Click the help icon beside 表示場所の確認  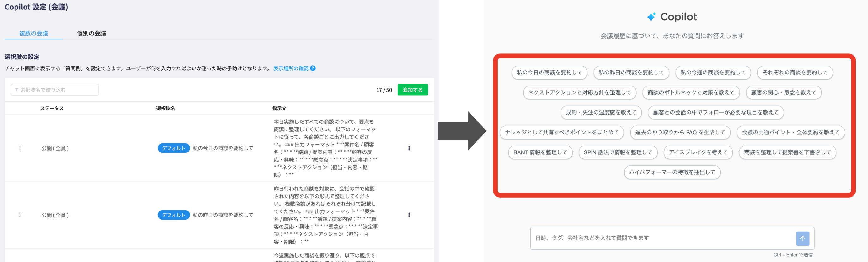(x=313, y=68)
